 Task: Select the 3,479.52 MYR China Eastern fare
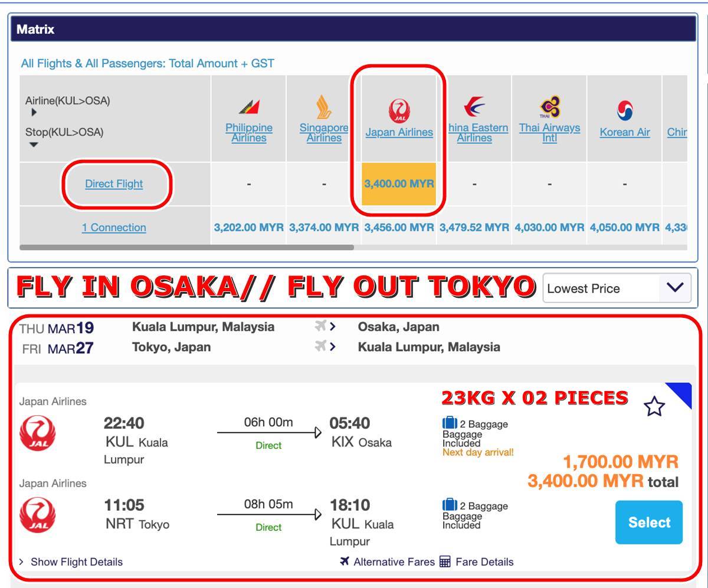[474, 228]
